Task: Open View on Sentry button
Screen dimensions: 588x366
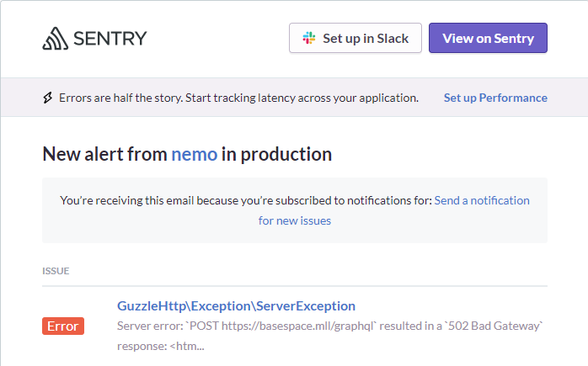Action: point(488,38)
